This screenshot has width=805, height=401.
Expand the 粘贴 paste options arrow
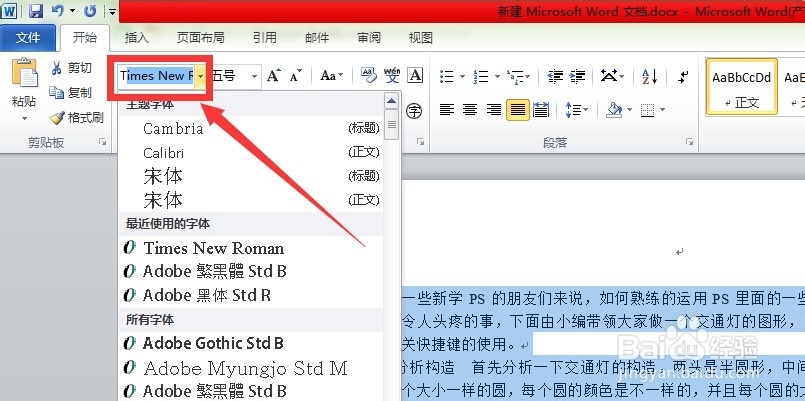coord(24,119)
